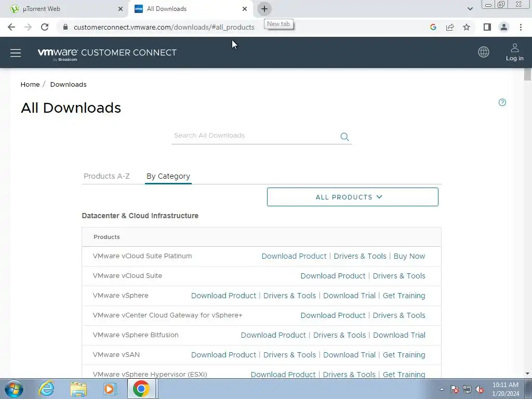Screen dimensions: 532x399
Task: Click Buy Now for vCloud Suite Platinum
Action: [409, 256]
